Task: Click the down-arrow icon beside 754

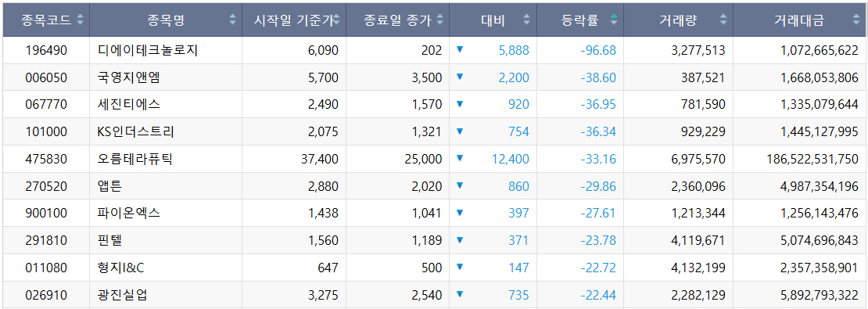Action: tap(460, 131)
